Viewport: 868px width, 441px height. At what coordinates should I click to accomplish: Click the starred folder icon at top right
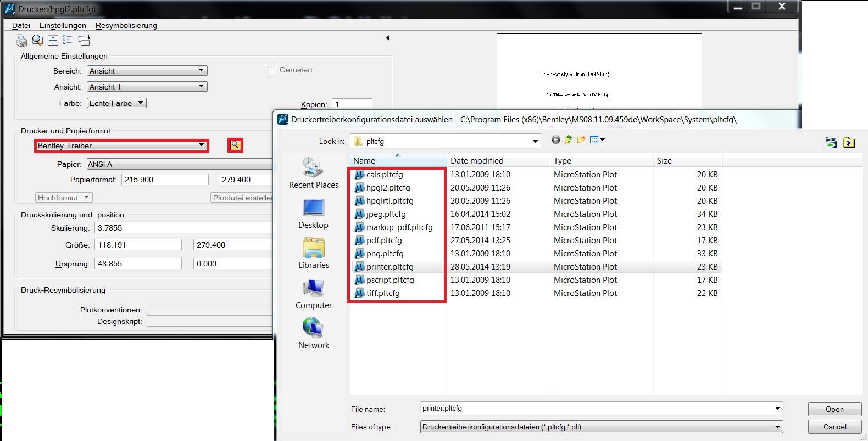pos(849,143)
